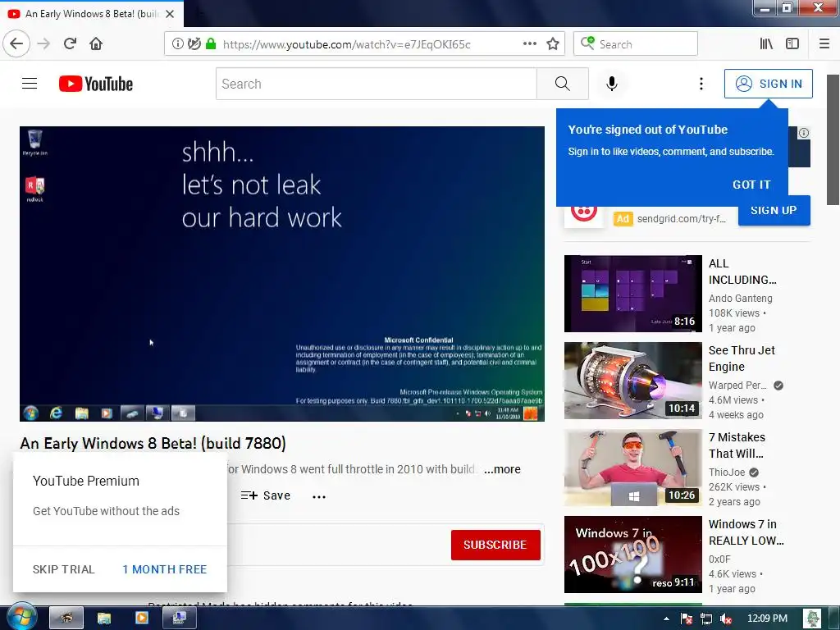Image resolution: width=840 pixels, height=630 pixels.
Task: Open Windows Start orb
Action: 21,617
